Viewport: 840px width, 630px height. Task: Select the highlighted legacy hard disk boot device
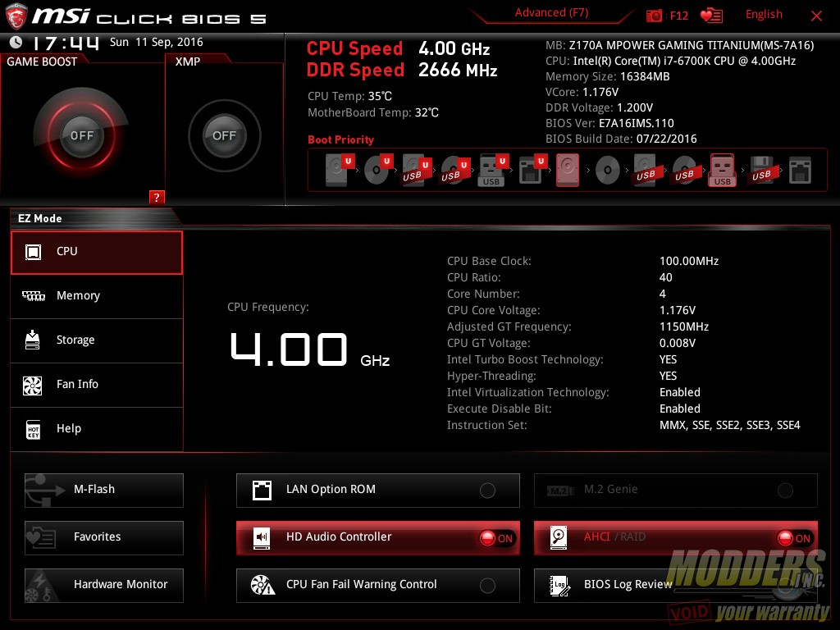tap(568, 170)
